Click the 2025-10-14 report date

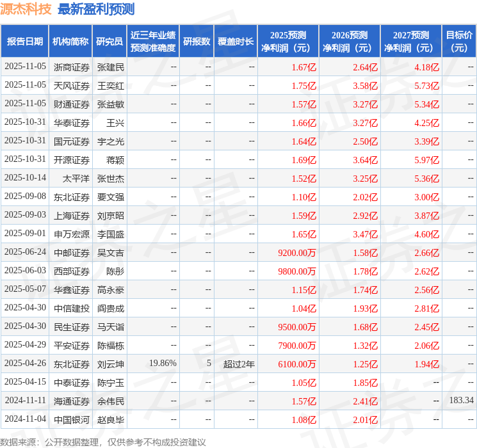click(25, 178)
